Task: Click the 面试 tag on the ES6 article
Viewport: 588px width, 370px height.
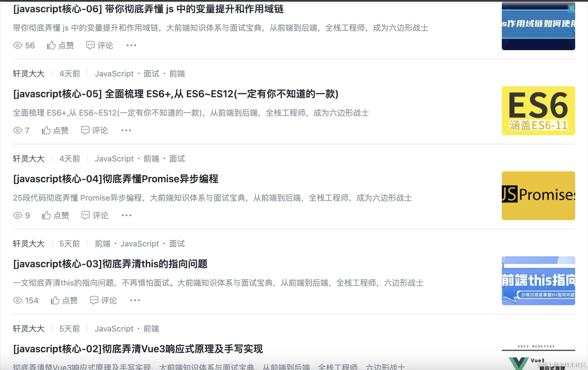Action: [x=151, y=74]
